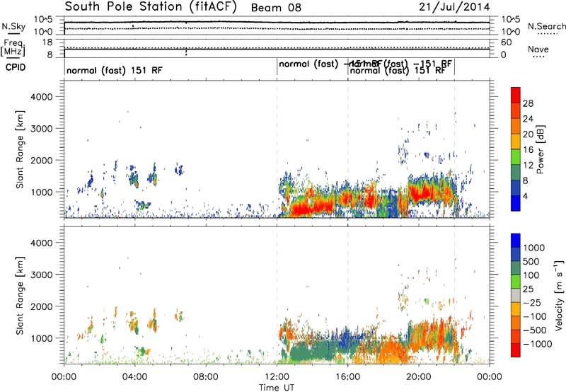This screenshot has height=392, width=566.
Task: Click the grey -25 to 25 velocity colorbar segment
Action: tap(516, 296)
